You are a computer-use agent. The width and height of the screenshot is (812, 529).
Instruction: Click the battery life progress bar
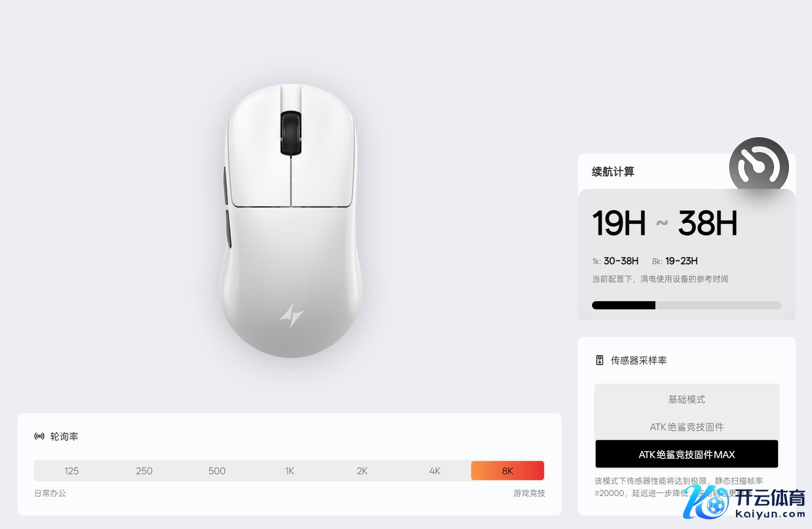[x=687, y=305]
